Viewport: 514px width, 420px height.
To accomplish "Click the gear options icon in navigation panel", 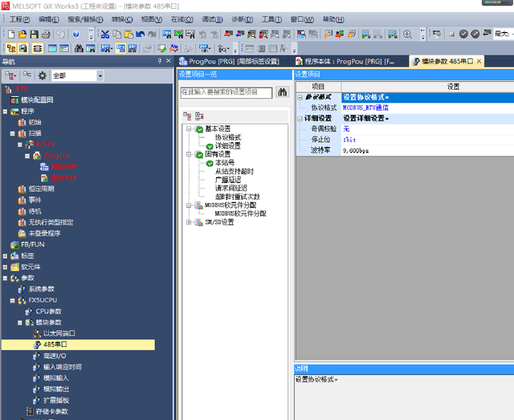I will pos(41,75).
